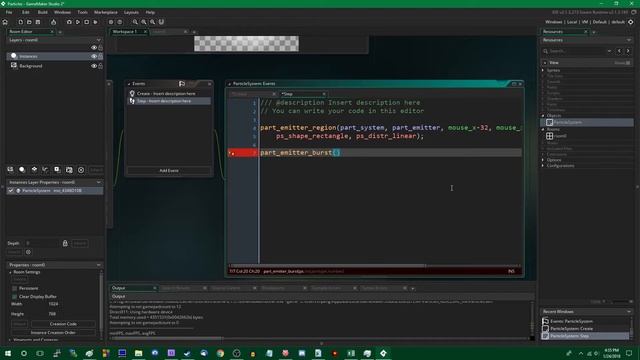Open the Marketplace menu
Viewport: 640px width, 360px height.
point(106,12)
